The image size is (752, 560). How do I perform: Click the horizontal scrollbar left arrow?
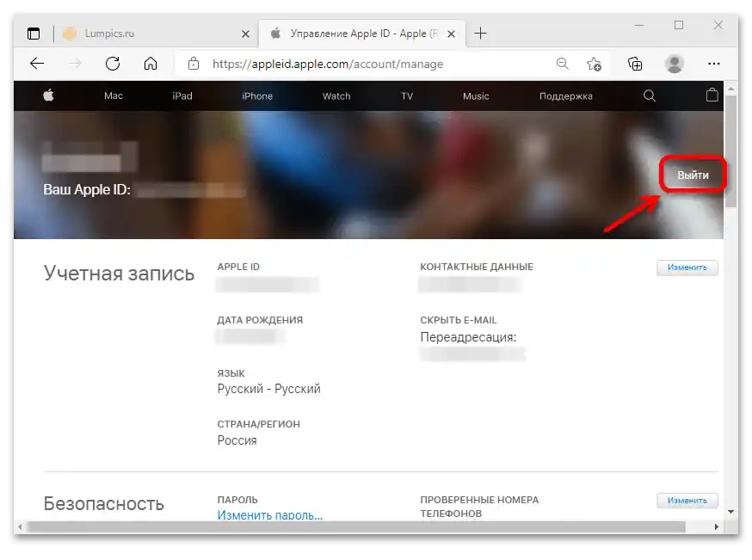[19, 527]
